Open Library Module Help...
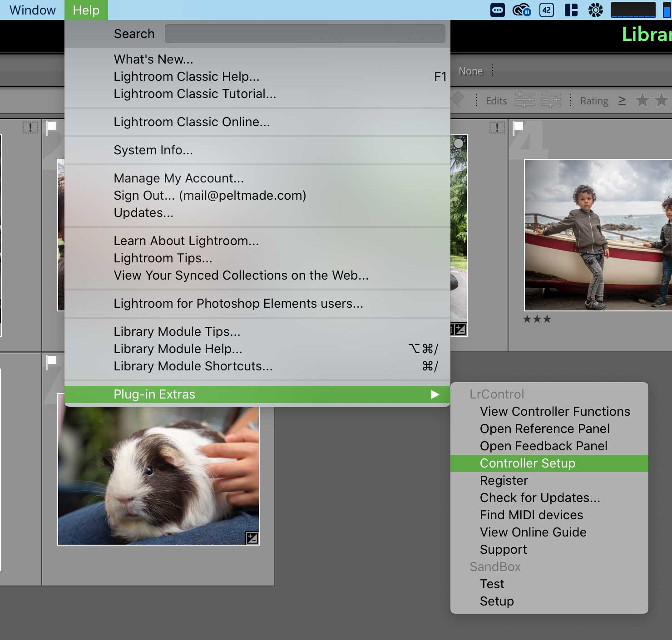Screen dimensions: 672x640 point(257,349)
